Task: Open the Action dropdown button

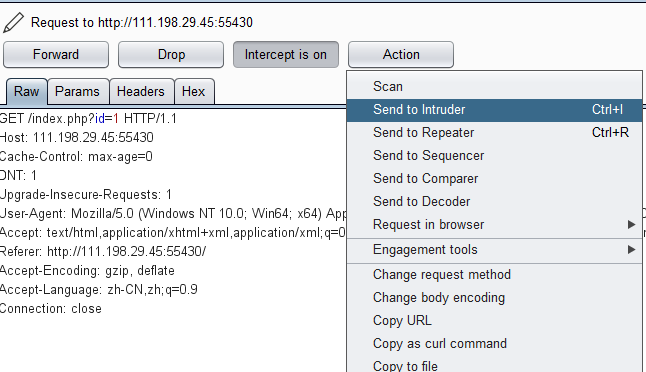Action: click(401, 54)
